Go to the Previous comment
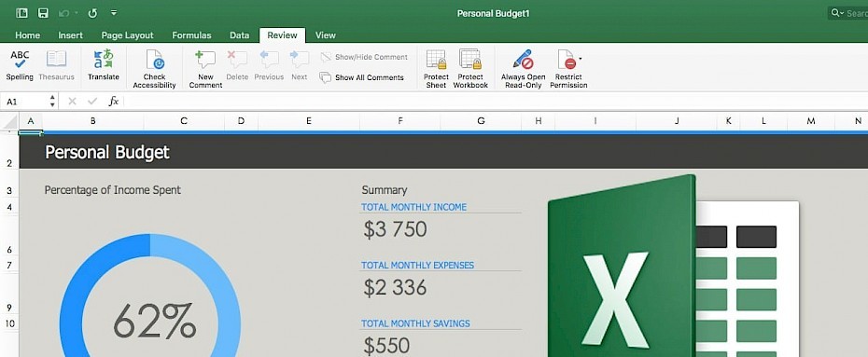 pyautogui.click(x=269, y=66)
